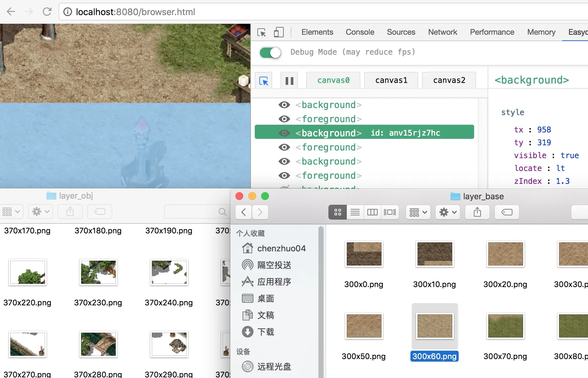Select the canvas1 tab
The image size is (588, 378).
coord(391,80)
